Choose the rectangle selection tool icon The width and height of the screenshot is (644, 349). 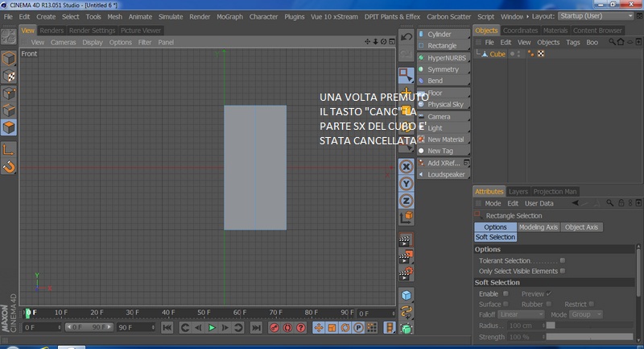pos(407,75)
